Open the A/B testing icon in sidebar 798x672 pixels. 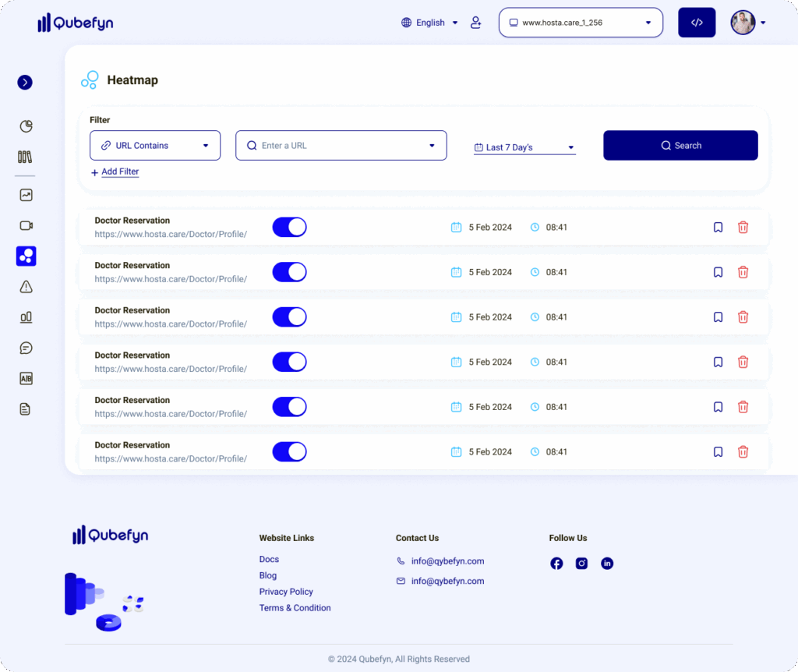tap(26, 378)
